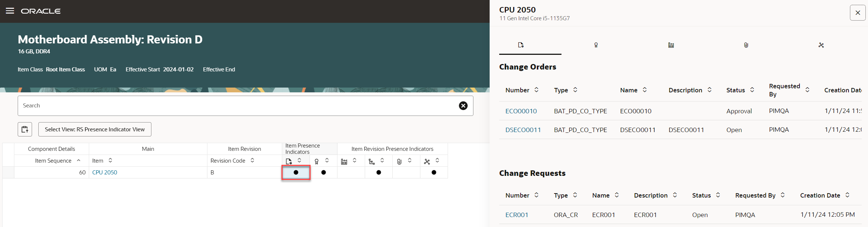The image size is (868, 227).
Task: Sort Change Requests by Status
Action: (718, 195)
